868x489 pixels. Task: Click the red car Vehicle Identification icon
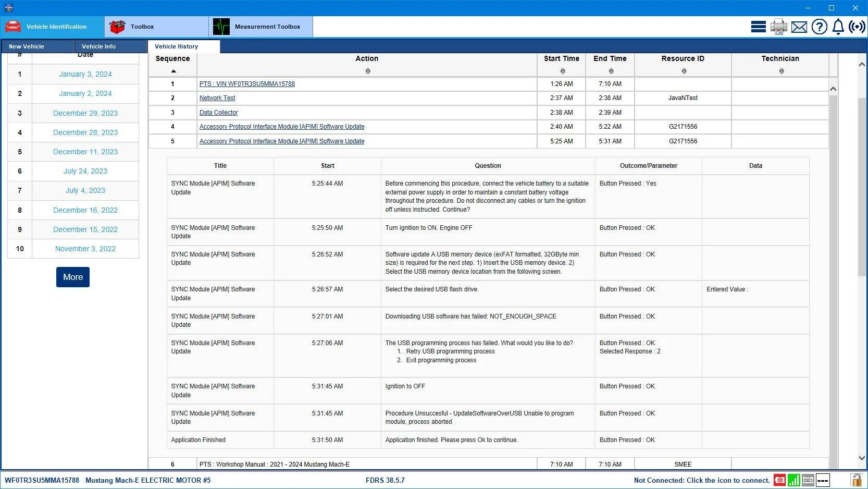13,27
